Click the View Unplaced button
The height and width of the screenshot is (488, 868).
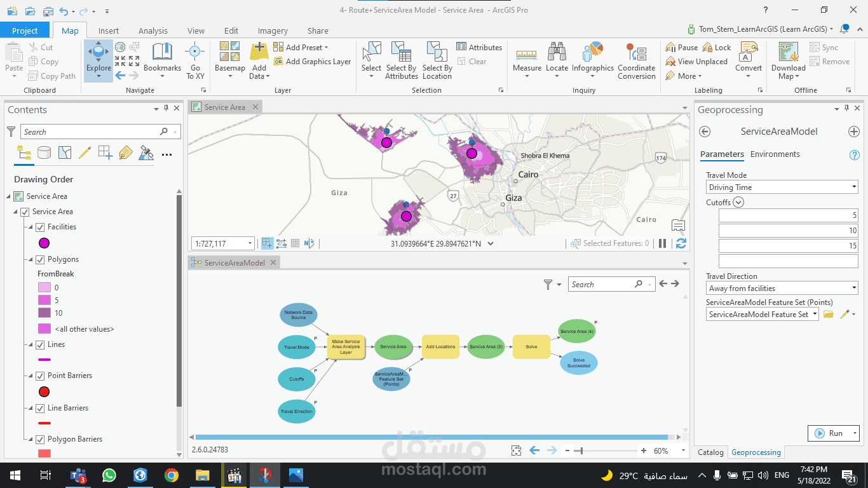pyautogui.click(x=696, y=62)
